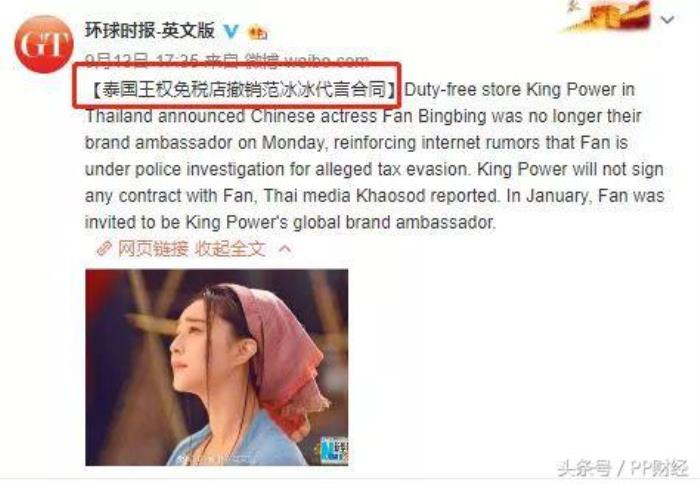This screenshot has width=700, height=484.
Task: Open the 环球时报-英文版 account name
Action: pyautogui.click(x=150, y=30)
